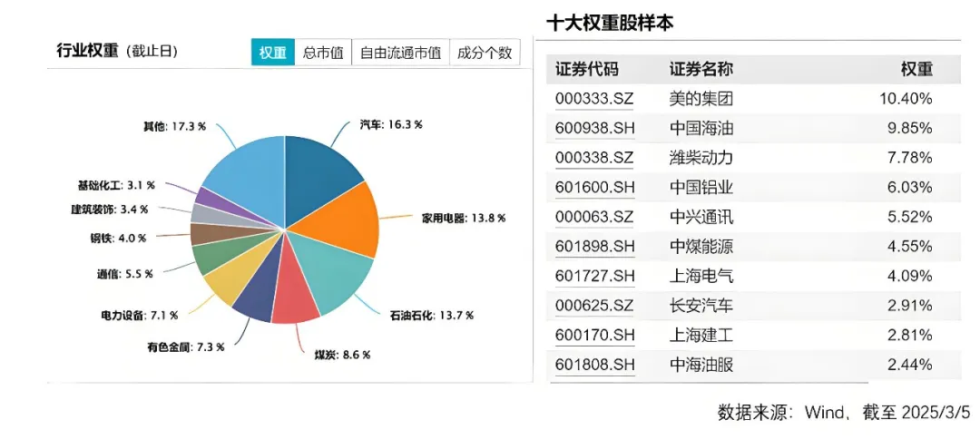Click the 行业权重 panel title

pyautogui.click(x=87, y=51)
